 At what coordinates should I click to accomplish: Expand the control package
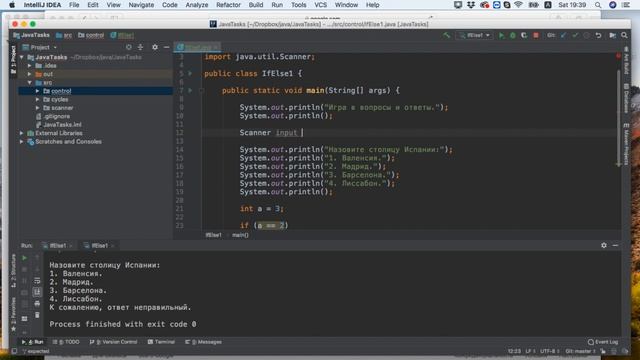(x=38, y=91)
